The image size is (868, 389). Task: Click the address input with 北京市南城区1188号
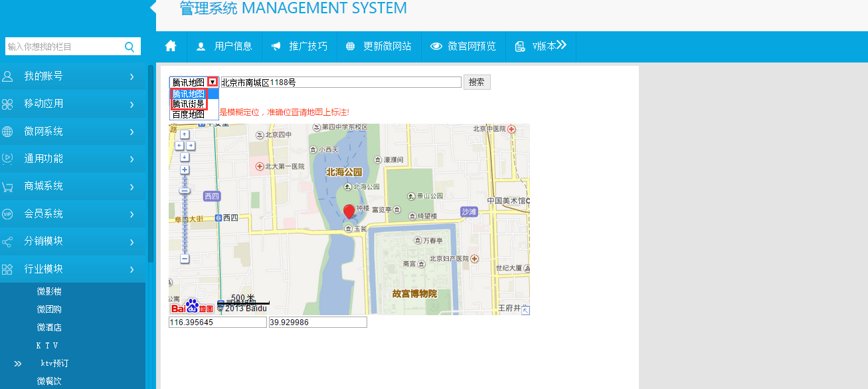coord(341,82)
